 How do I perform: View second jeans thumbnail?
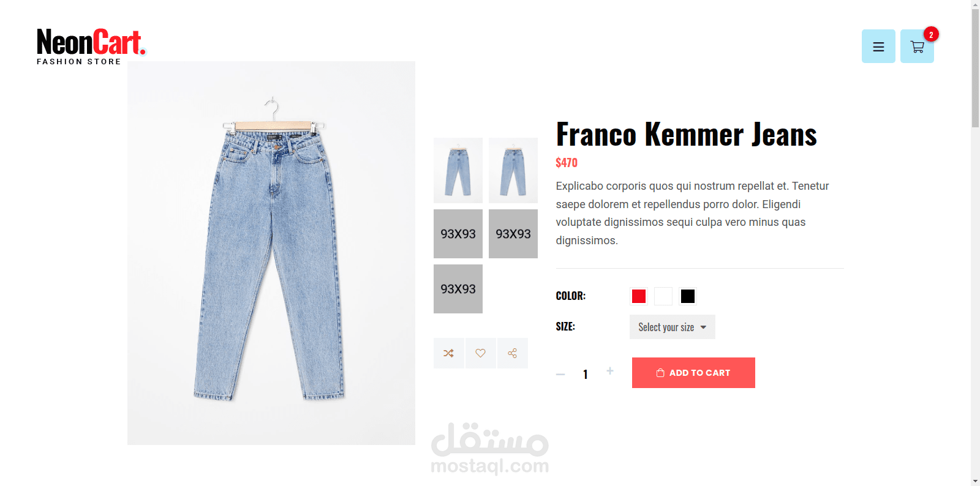pos(513,170)
